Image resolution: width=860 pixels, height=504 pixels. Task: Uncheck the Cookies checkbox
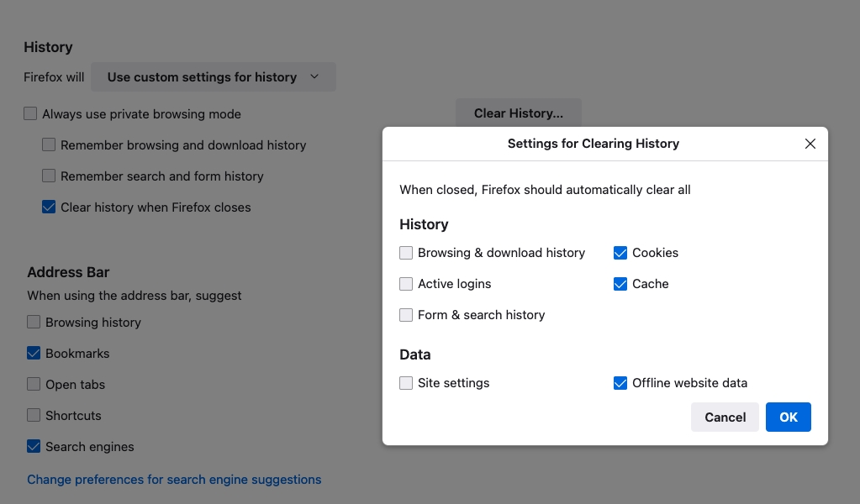pyautogui.click(x=620, y=253)
